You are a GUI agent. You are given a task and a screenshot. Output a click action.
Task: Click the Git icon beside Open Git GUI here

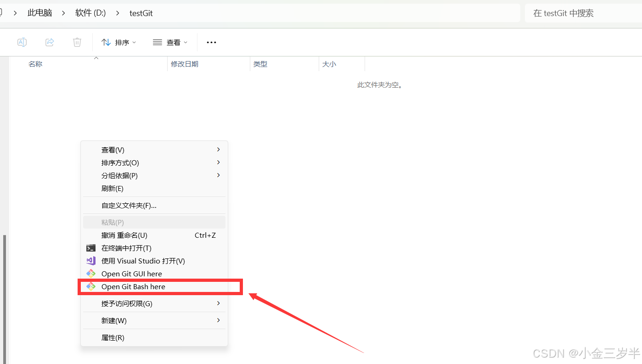click(x=91, y=274)
